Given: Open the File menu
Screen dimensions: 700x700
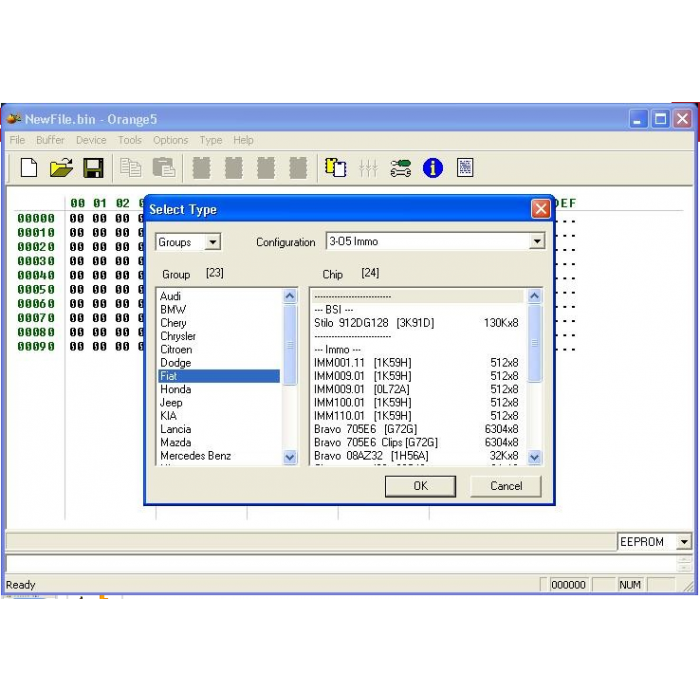Looking at the screenshot, I should (17, 140).
